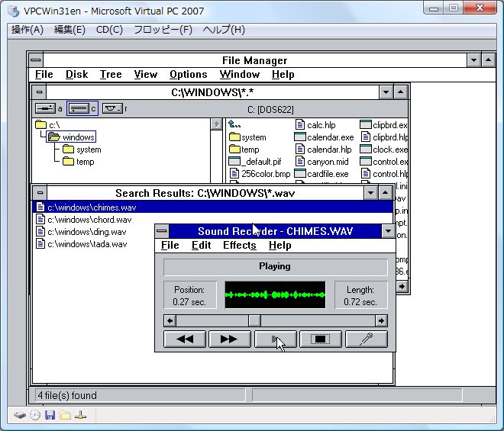Image resolution: width=504 pixels, height=431 pixels.
Task: Click the microphone Record button
Action: [x=366, y=339]
